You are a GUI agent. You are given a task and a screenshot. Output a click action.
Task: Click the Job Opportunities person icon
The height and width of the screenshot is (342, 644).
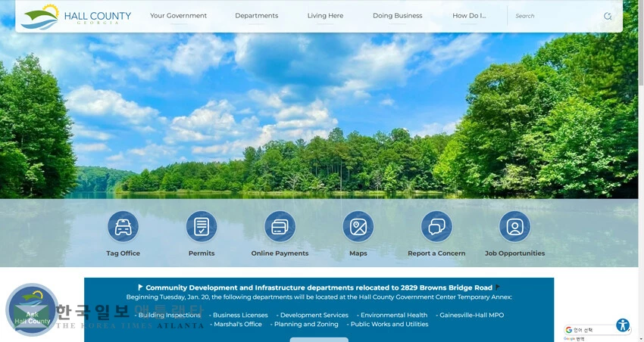(x=514, y=226)
